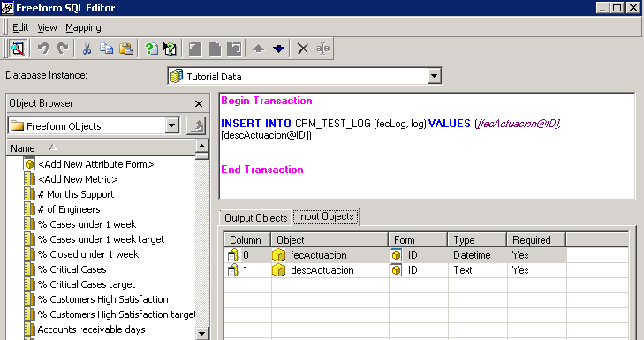Open the Freeform Objects folder dropdown
This screenshot has height=340, width=644.
pyautogui.click(x=172, y=125)
